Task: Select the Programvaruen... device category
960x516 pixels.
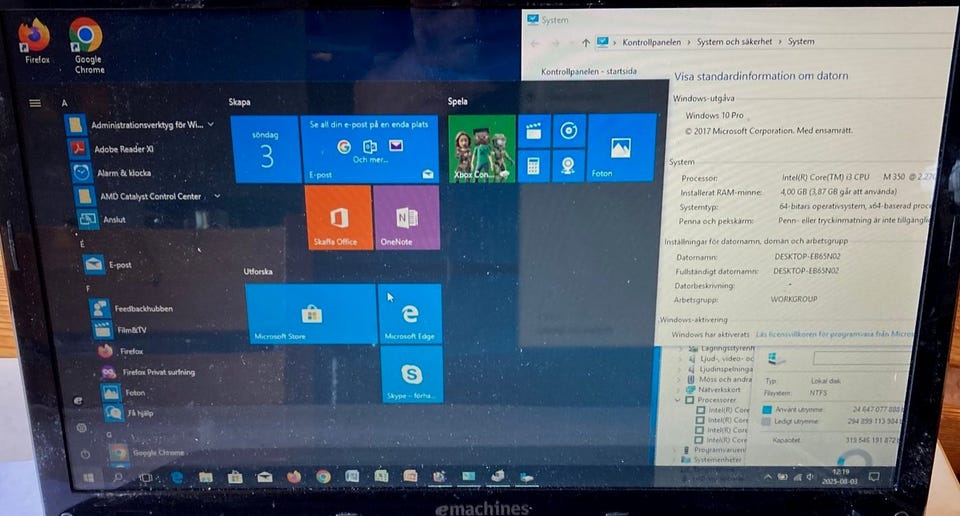Action: point(719,449)
